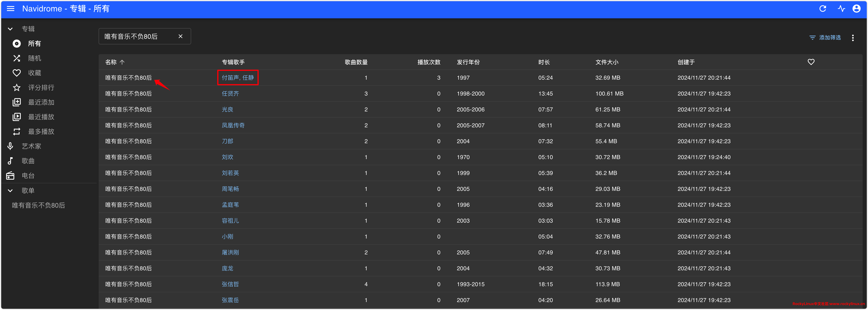Select the 艺术家 menu item

(x=31, y=146)
